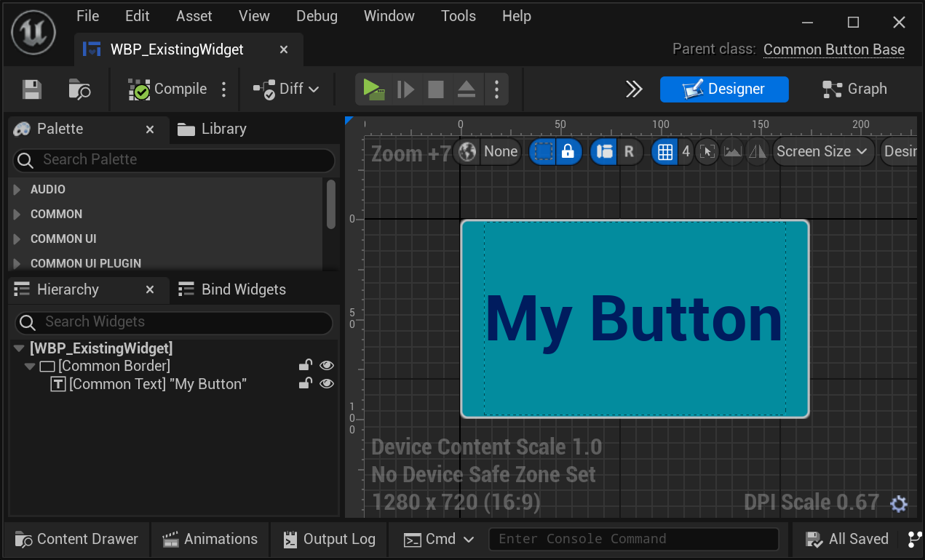Collapse the Common Border tree node
Viewport: 925px width, 560px height.
coord(30,367)
